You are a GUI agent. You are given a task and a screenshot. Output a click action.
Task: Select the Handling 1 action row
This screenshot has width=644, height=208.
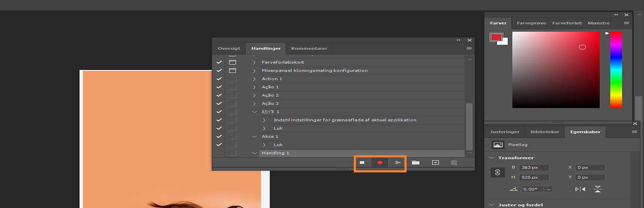coord(362,153)
